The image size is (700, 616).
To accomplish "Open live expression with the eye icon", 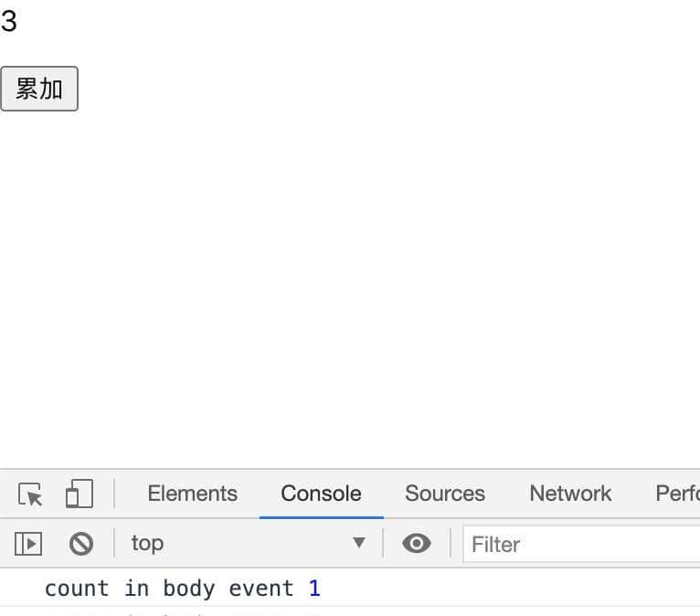I will [x=417, y=544].
